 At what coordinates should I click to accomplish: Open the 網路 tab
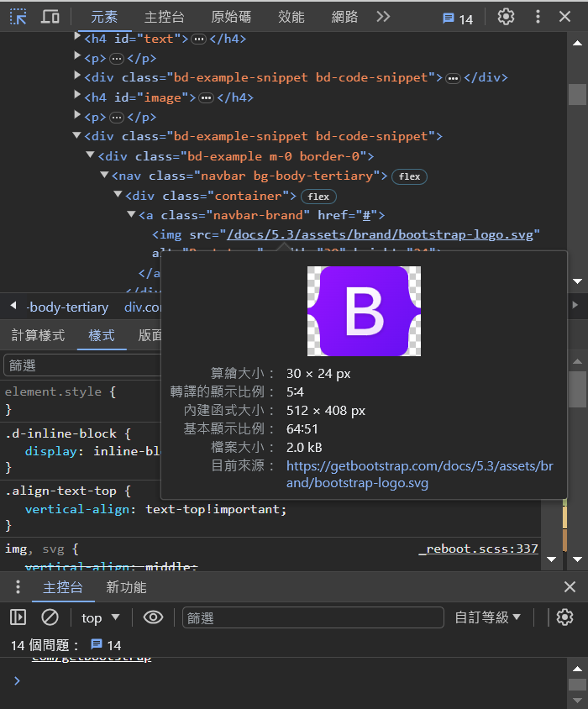[344, 17]
